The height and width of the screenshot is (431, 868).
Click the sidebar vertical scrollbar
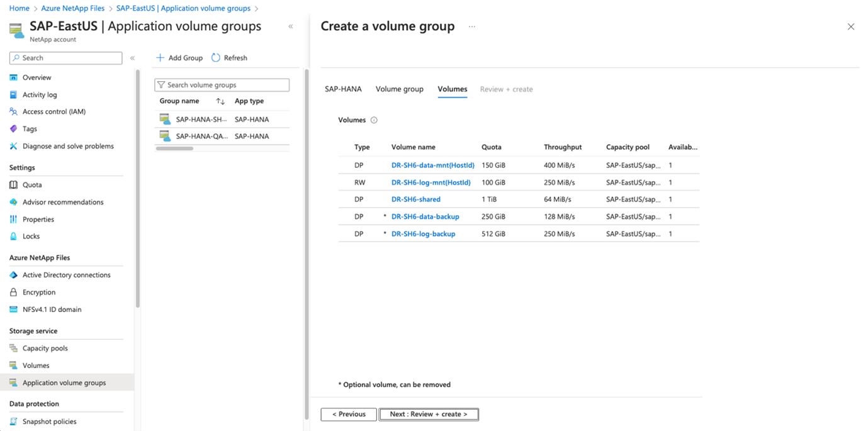coord(137,189)
